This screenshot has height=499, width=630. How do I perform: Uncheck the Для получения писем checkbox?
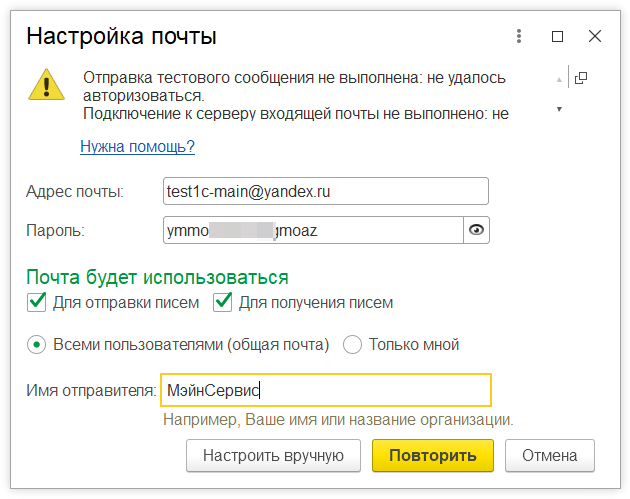[x=223, y=302]
